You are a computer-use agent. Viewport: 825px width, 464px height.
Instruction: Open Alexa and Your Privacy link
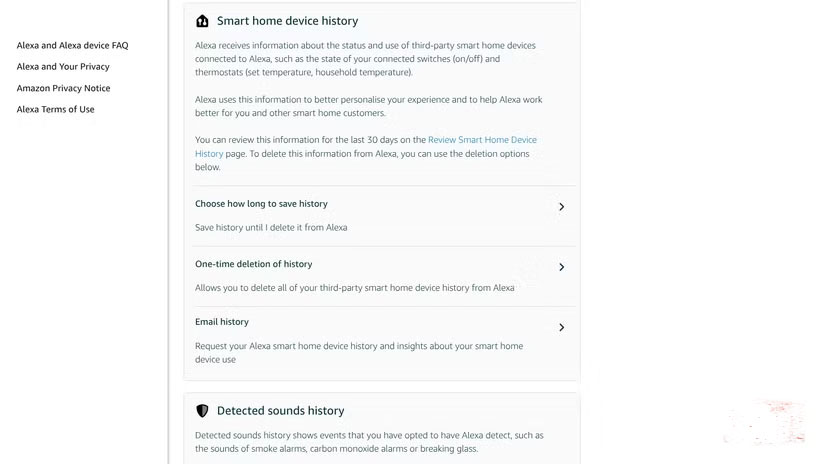pyautogui.click(x=63, y=67)
